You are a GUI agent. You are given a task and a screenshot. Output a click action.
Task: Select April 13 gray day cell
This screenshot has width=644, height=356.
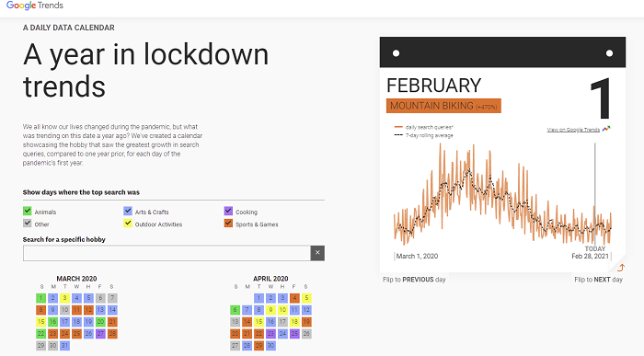[x=235, y=322]
